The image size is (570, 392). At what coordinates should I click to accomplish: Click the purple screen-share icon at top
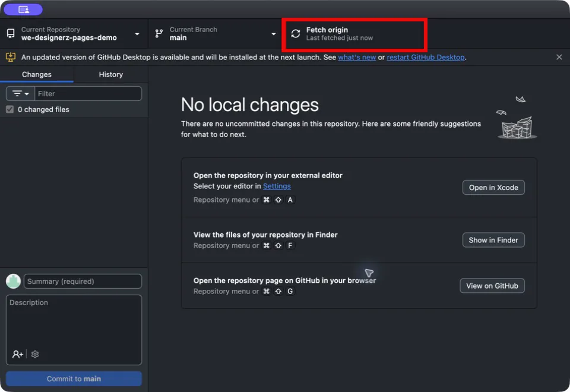(x=23, y=9)
